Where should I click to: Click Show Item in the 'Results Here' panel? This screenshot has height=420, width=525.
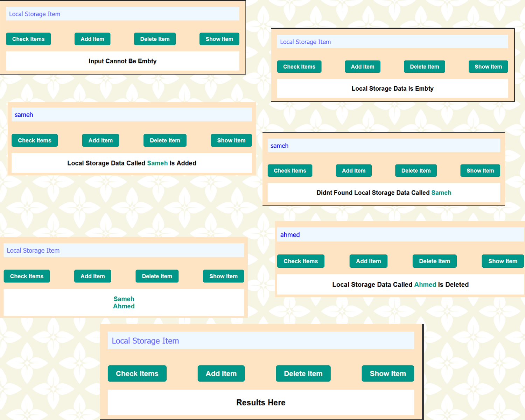click(x=387, y=373)
